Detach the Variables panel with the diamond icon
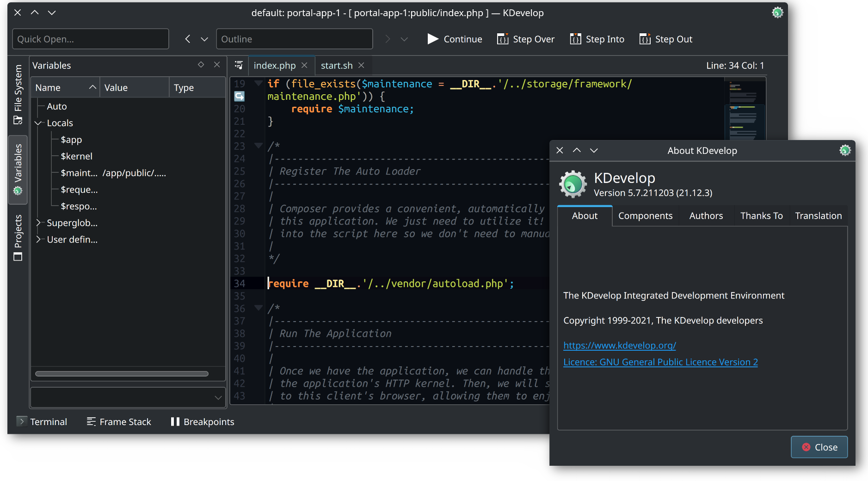Viewport: 868px width, 481px height. [201, 65]
